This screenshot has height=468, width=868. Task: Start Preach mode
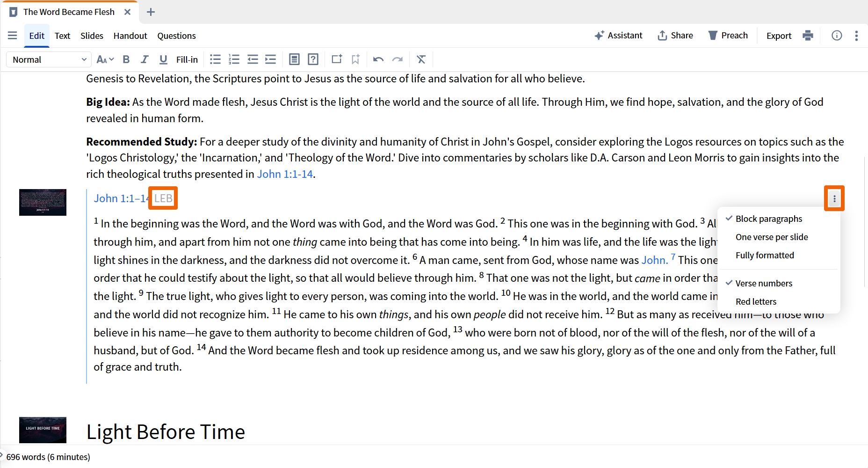(x=728, y=36)
